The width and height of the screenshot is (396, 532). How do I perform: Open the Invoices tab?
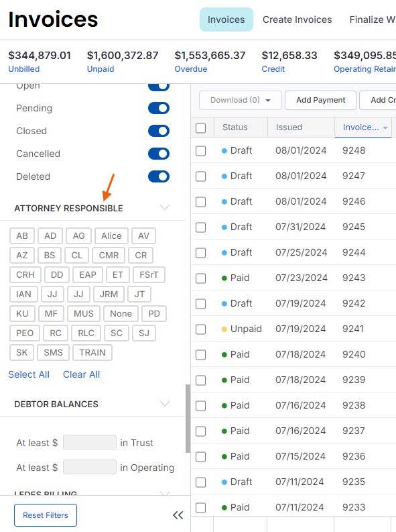(226, 19)
